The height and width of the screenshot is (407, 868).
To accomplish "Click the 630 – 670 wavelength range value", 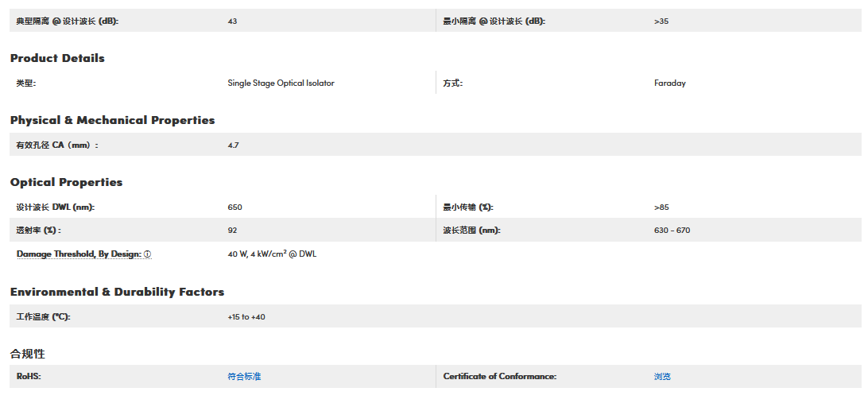I will [x=673, y=231].
